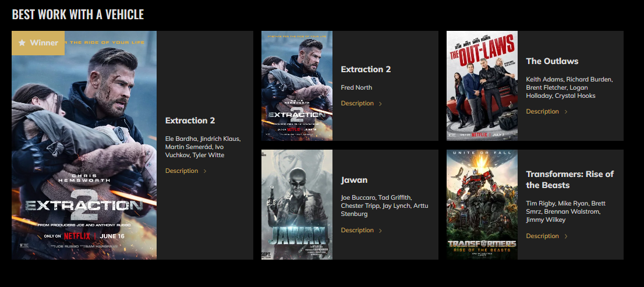Open The Outlaws poster thumbnail
Screen dimensions: 644x287
coord(482,86)
